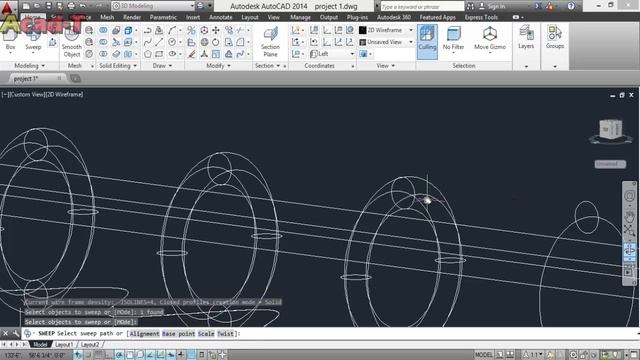This screenshot has height=360, width=640.
Task: Expand the Draw panel title
Action: coord(162,66)
